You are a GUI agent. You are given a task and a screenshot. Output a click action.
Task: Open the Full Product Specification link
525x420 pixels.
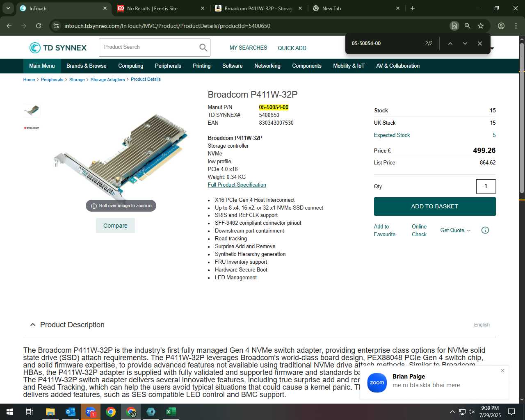237,185
